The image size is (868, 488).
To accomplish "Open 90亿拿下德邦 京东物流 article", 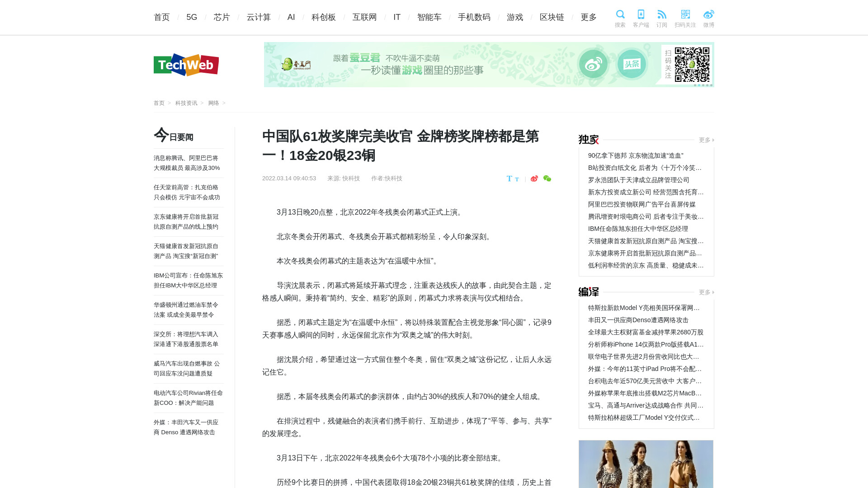I will click(x=636, y=155).
